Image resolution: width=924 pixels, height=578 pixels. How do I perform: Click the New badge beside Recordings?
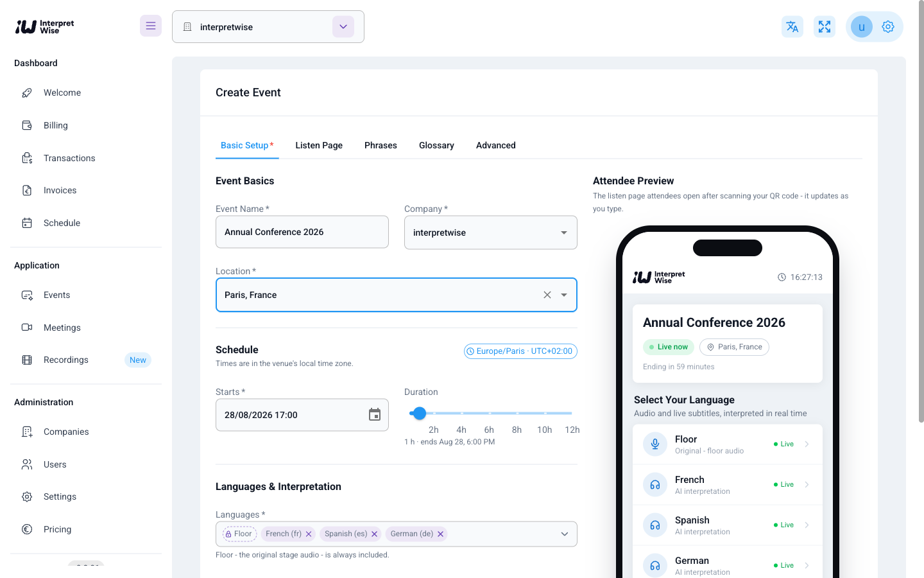pos(138,360)
